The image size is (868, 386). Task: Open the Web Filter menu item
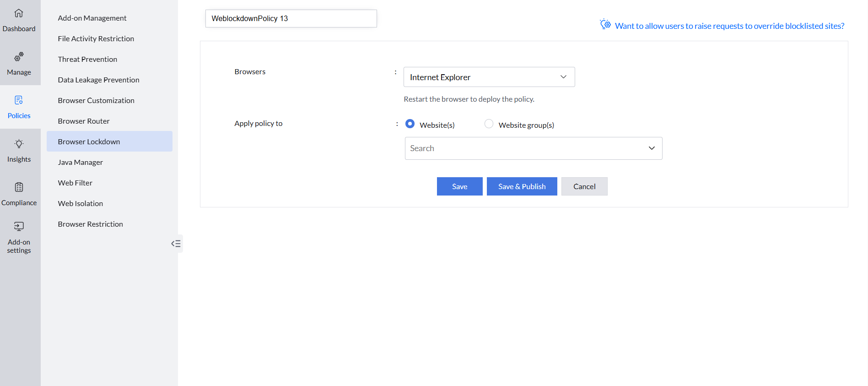(75, 183)
